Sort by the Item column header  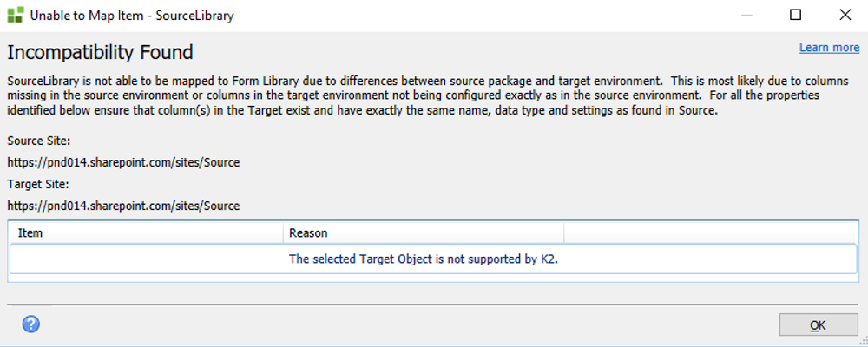point(146,232)
